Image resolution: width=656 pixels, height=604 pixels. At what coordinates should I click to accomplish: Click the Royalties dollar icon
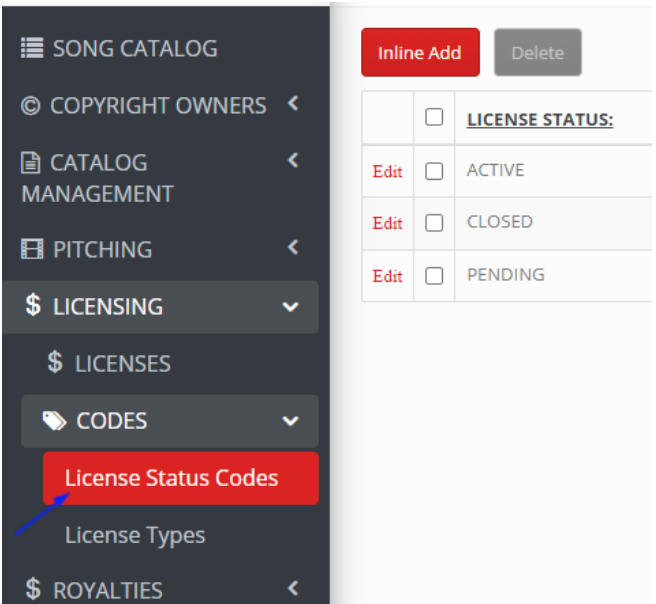coord(33,589)
